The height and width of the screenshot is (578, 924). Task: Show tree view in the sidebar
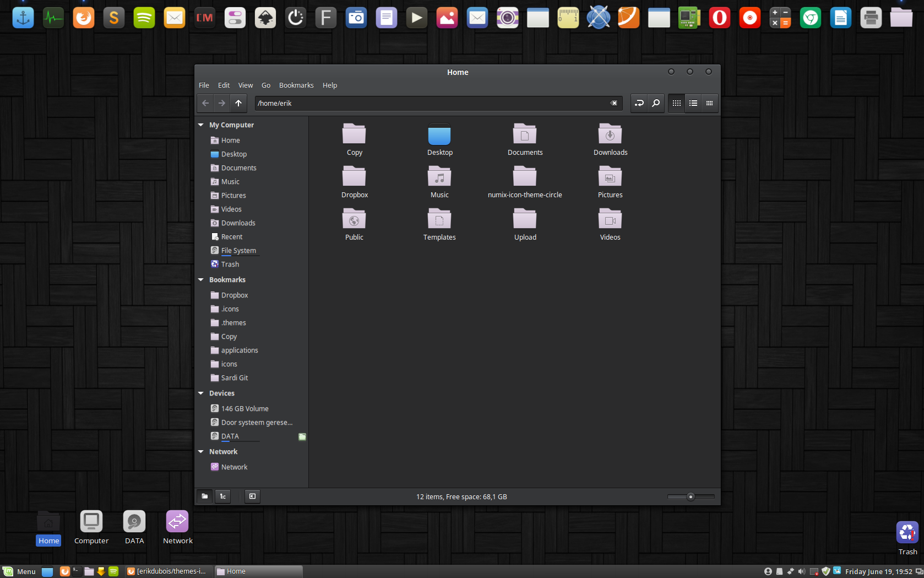point(223,496)
